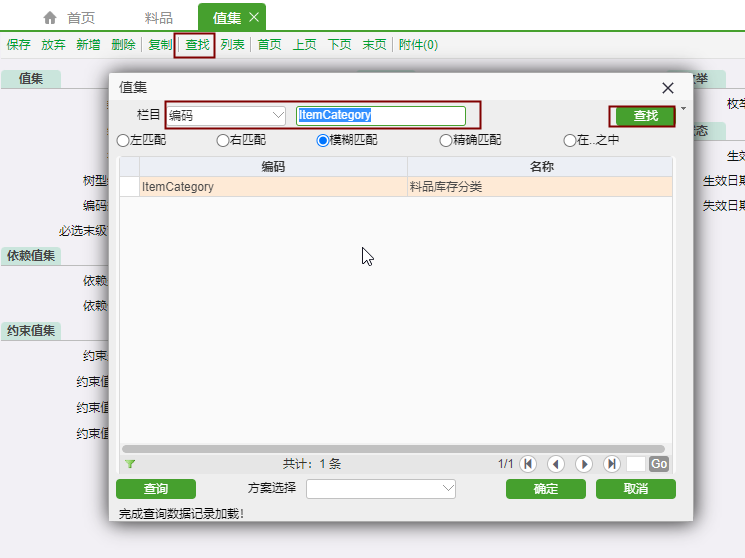
Task: Close the 值集 search dialog
Action: [x=668, y=88]
